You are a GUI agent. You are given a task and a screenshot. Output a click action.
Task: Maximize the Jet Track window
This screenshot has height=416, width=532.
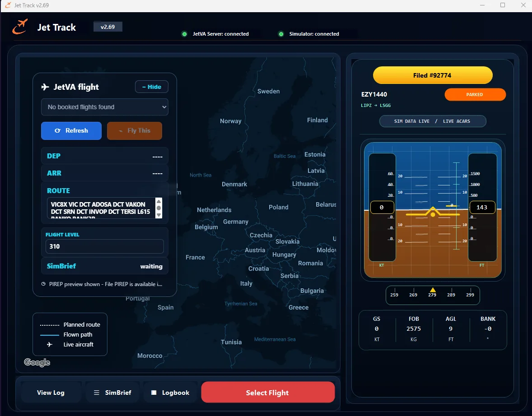pos(503,5)
